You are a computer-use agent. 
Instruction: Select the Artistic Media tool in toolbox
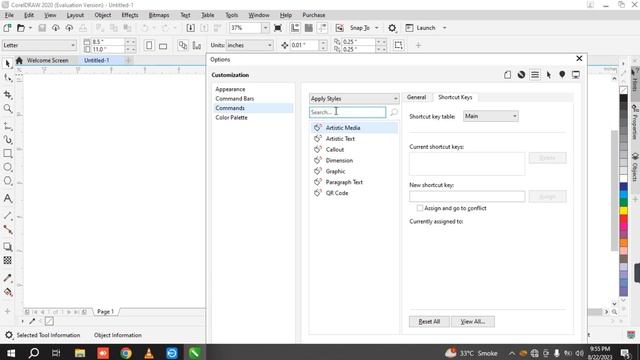tap(7, 140)
